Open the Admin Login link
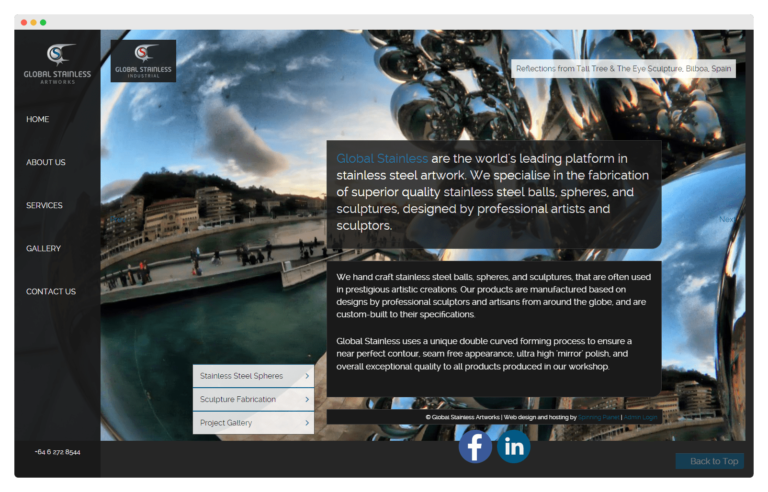This screenshot has width=768, height=492. [x=640, y=417]
